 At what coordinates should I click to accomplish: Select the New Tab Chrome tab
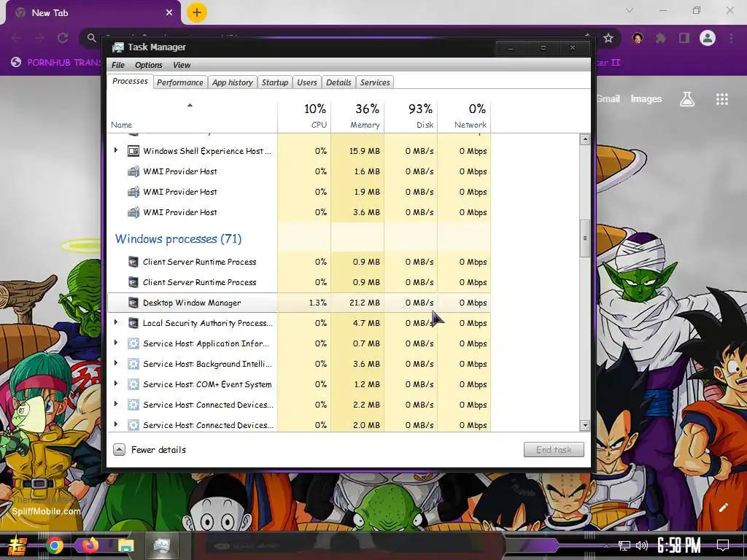click(x=93, y=13)
